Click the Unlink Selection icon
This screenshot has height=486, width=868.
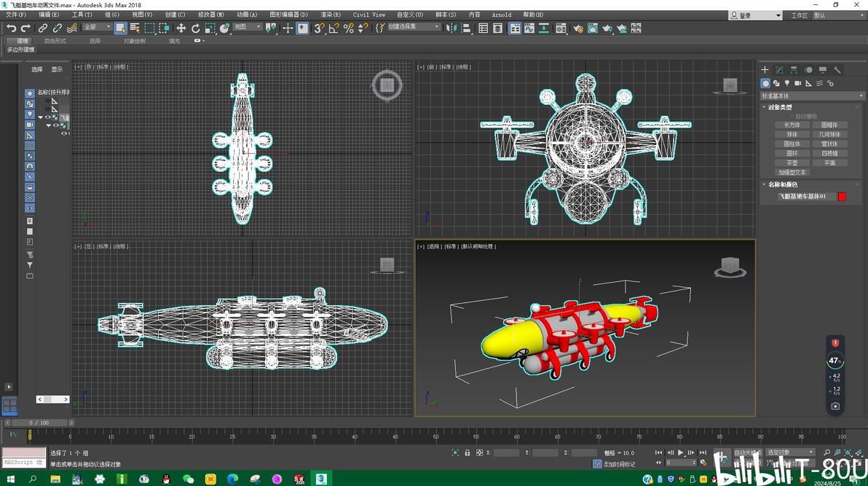[57, 28]
